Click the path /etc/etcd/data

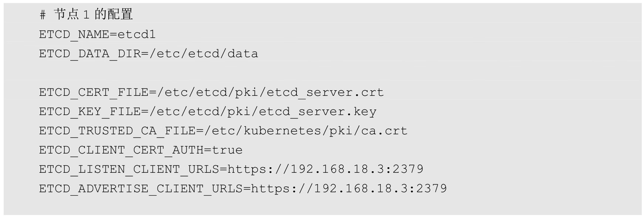(204, 54)
